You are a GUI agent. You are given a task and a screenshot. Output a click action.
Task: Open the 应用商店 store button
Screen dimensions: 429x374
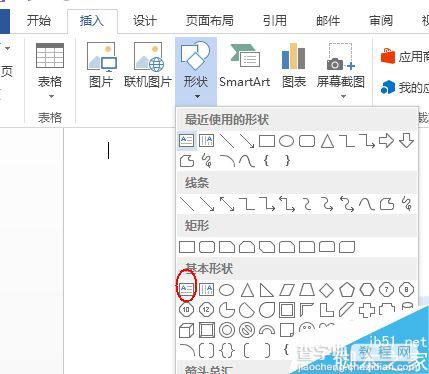pyautogui.click(x=405, y=57)
